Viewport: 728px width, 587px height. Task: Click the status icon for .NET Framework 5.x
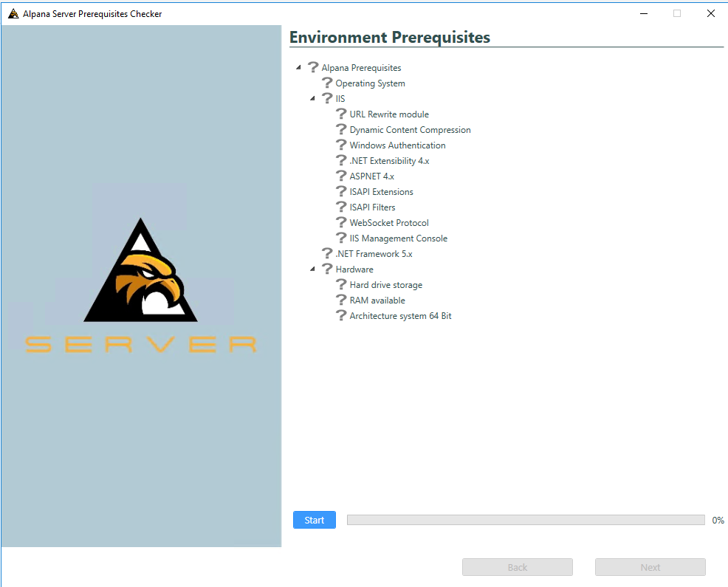click(x=327, y=253)
